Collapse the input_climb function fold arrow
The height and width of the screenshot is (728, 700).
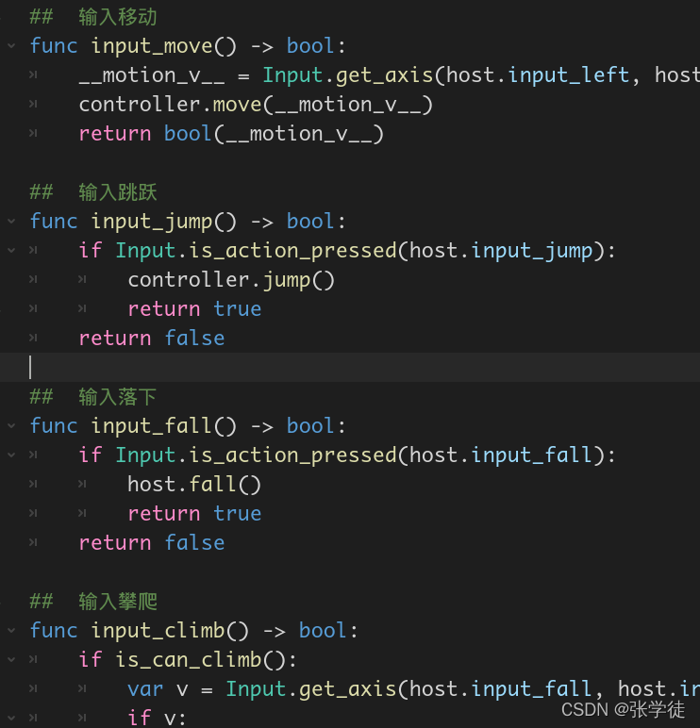[11, 631]
